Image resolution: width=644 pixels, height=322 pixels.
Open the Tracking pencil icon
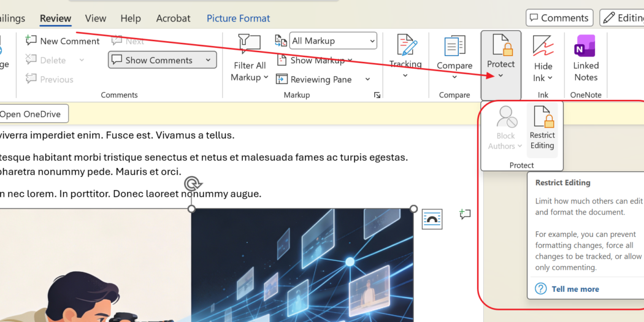click(x=405, y=45)
